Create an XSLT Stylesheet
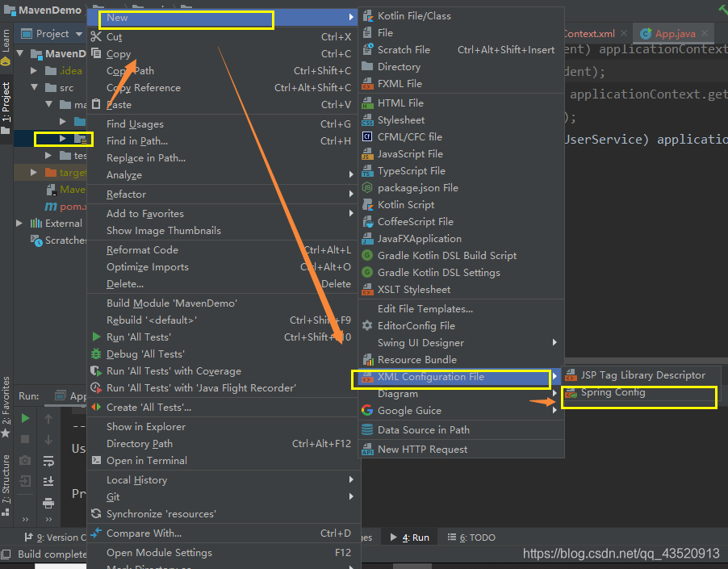This screenshot has width=728, height=569. pyautogui.click(x=461, y=290)
